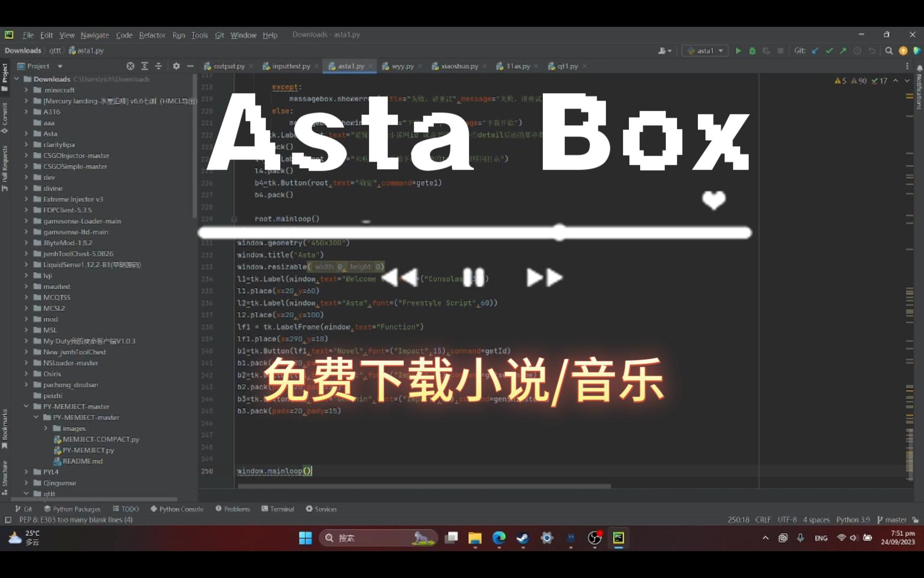This screenshot has height=578, width=924.
Task: Collapse the PY-MEMJECT-master top folder
Action: tap(26, 406)
